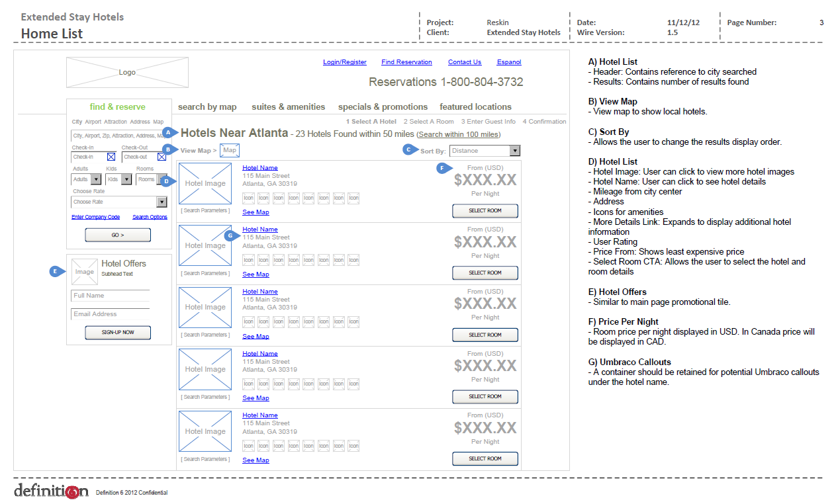This screenshot has height=504, width=838.
Task: Submit the search with the GO button
Action: coord(118,235)
